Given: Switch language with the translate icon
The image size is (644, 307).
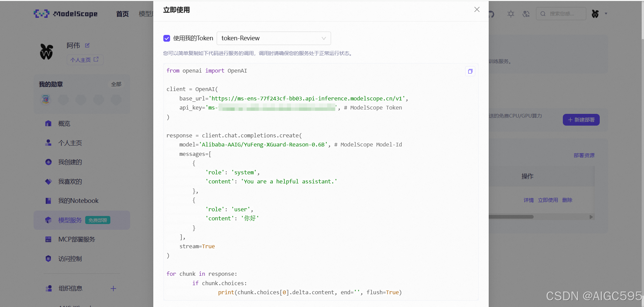Looking at the screenshot, I should coord(526,14).
